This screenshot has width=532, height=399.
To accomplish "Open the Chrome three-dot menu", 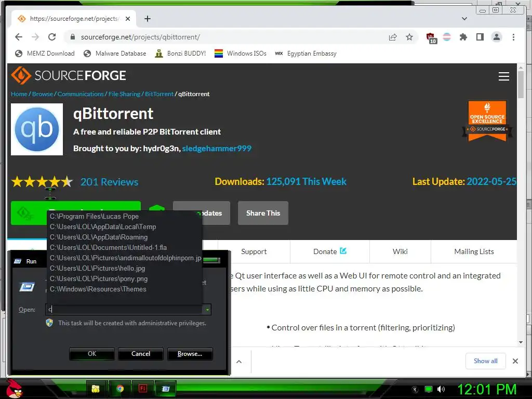I will click(513, 37).
